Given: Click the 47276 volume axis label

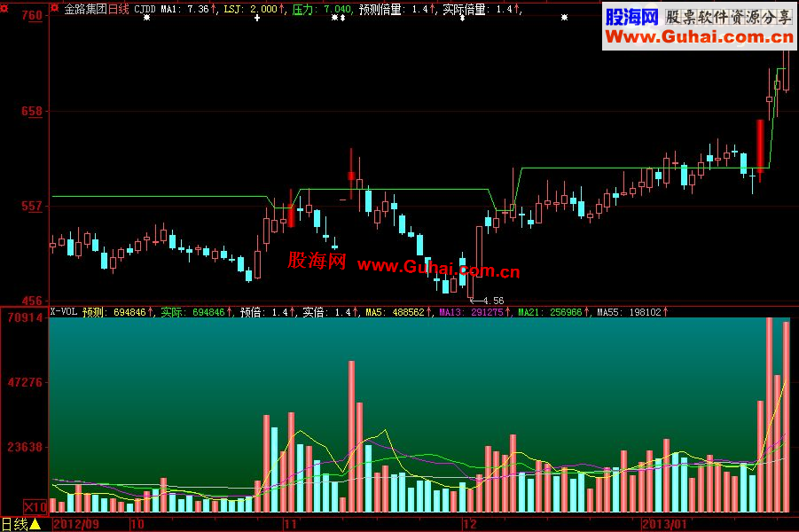Looking at the screenshot, I should [25, 382].
